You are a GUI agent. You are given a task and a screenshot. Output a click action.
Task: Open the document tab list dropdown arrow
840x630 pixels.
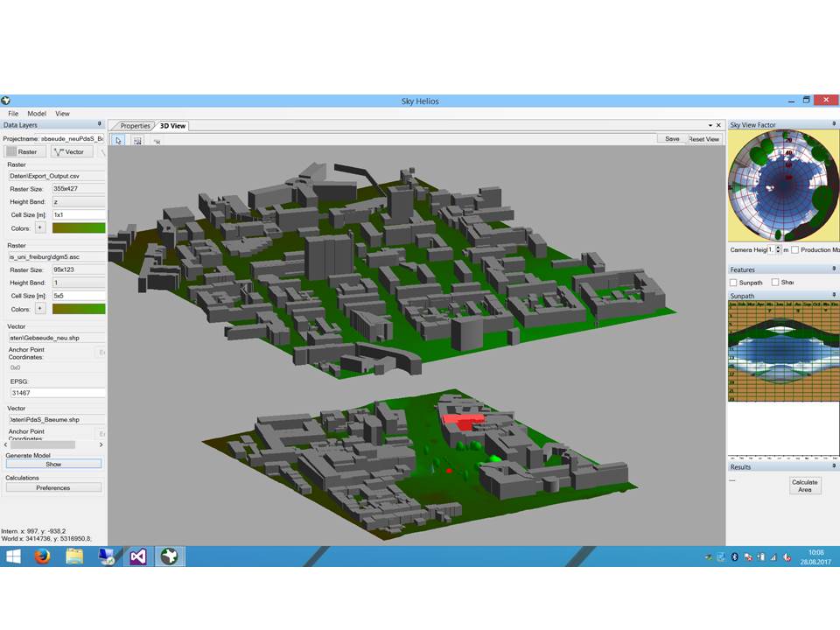click(x=710, y=126)
